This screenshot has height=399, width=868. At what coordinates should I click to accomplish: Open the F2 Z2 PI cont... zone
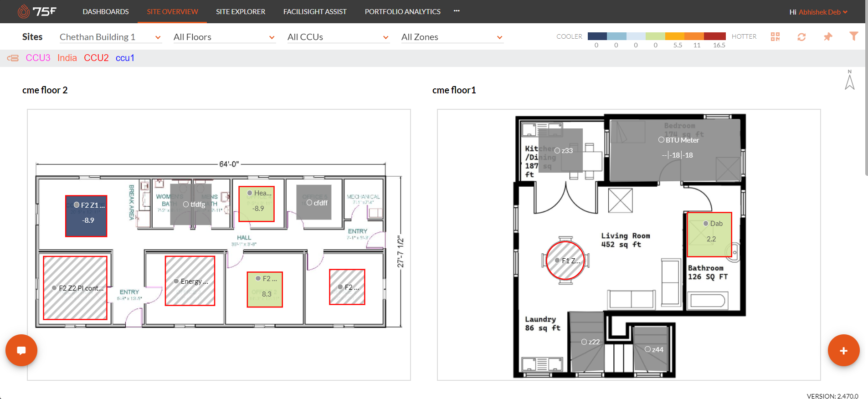pyautogui.click(x=75, y=288)
